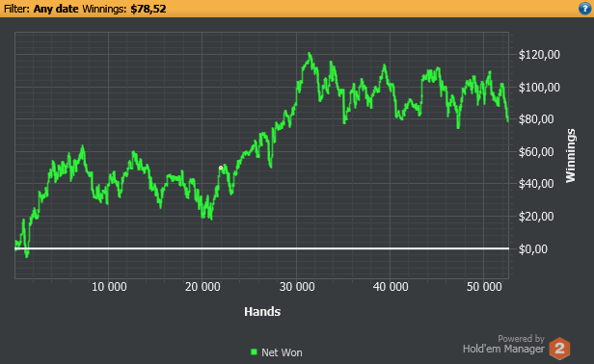Image resolution: width=594 pixels, height=364 pixels.
Task: Click the $100,00 axis label
Action: (539, 88)
